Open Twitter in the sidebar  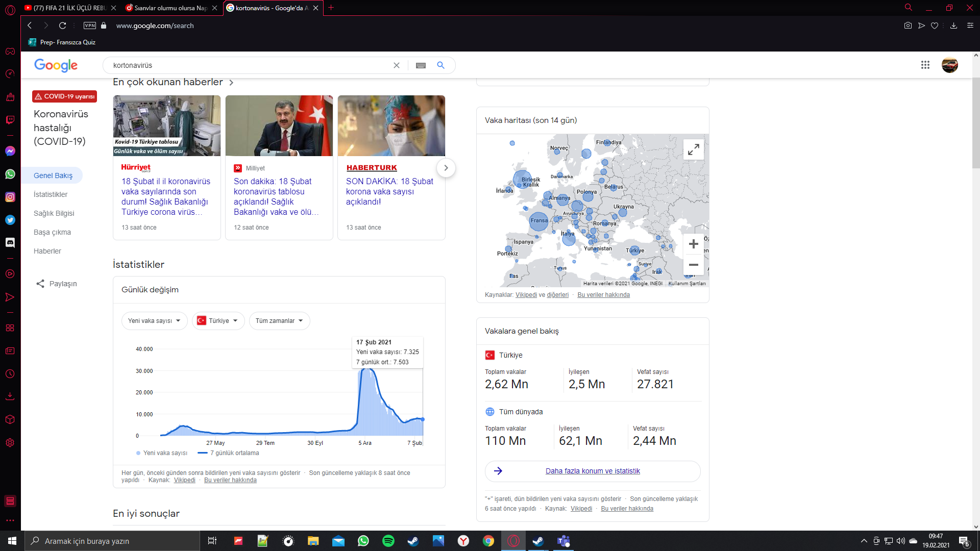(x=10, y=220)
